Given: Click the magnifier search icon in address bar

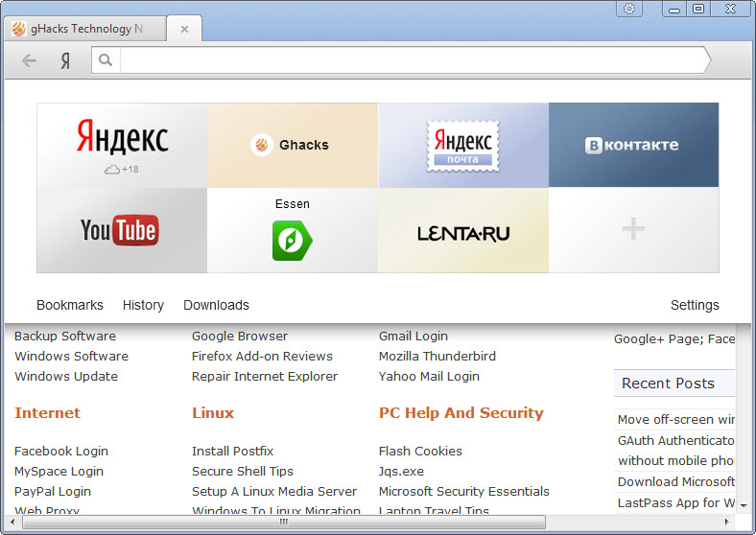Looking at the screenshot, I should pyautogui.click(x=106, y=60).
